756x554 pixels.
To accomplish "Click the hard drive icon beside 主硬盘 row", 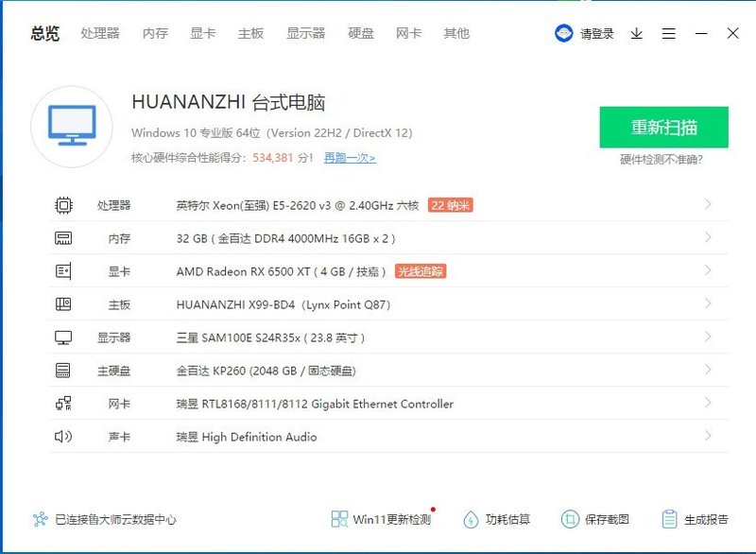I will [x=63, y=371].
